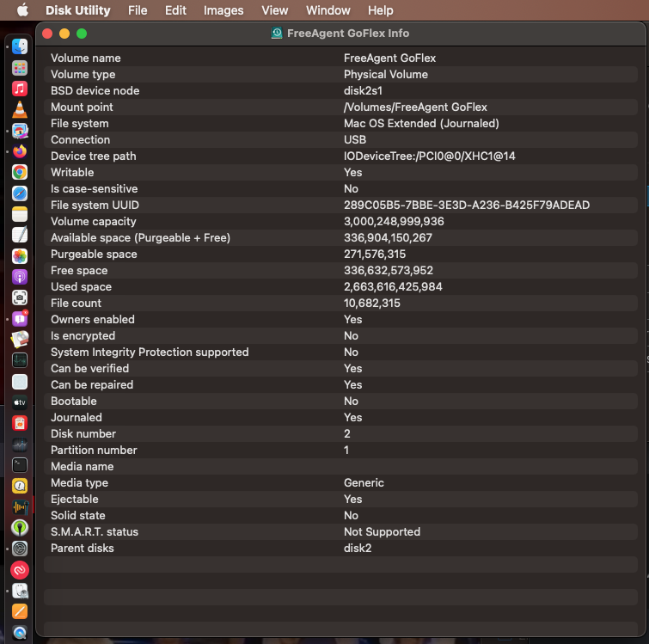Open Safari compass icon in dock
This screenshot has height=644, width=649.
click(x=20, y=193)
